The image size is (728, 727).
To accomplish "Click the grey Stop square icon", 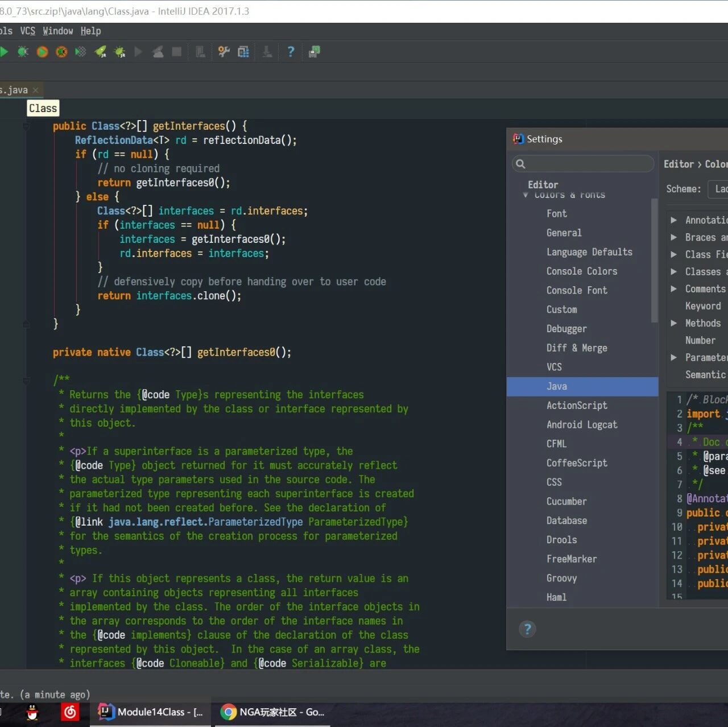I will click(177, 52).
